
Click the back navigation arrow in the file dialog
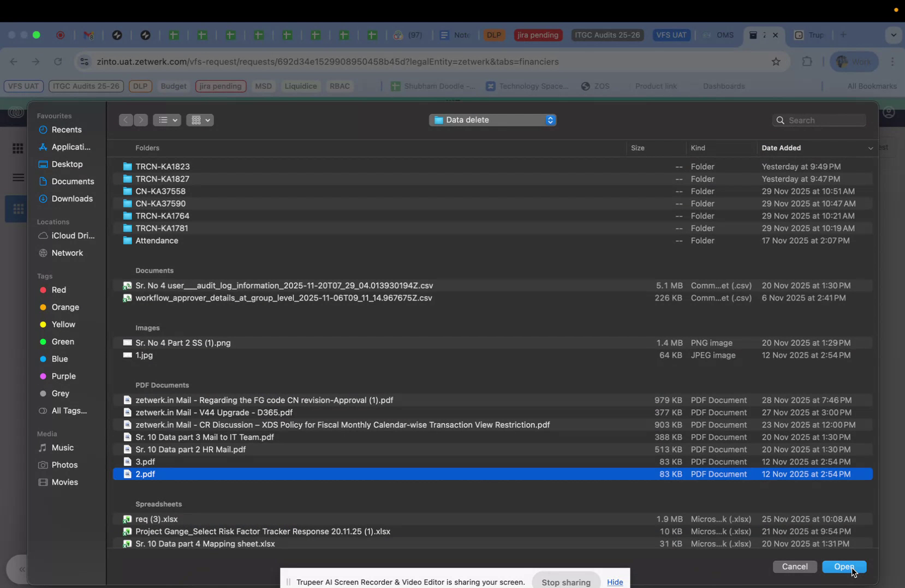pos(126,119)
